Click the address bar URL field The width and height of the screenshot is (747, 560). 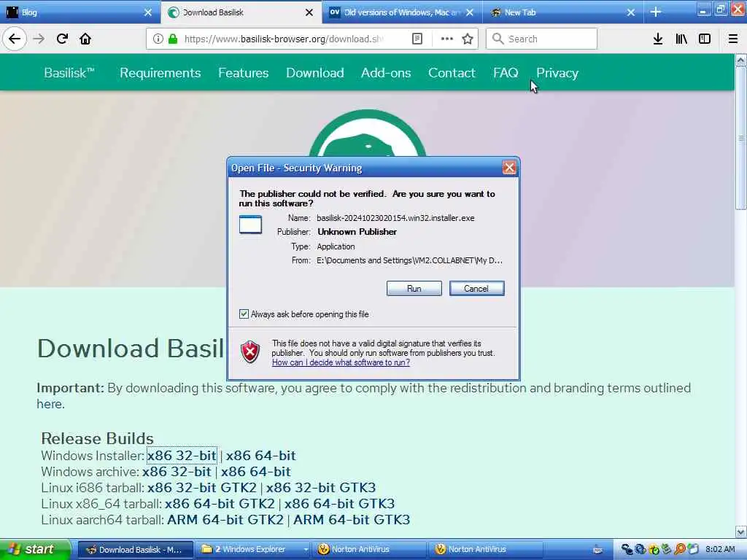(x=284, y=39)
